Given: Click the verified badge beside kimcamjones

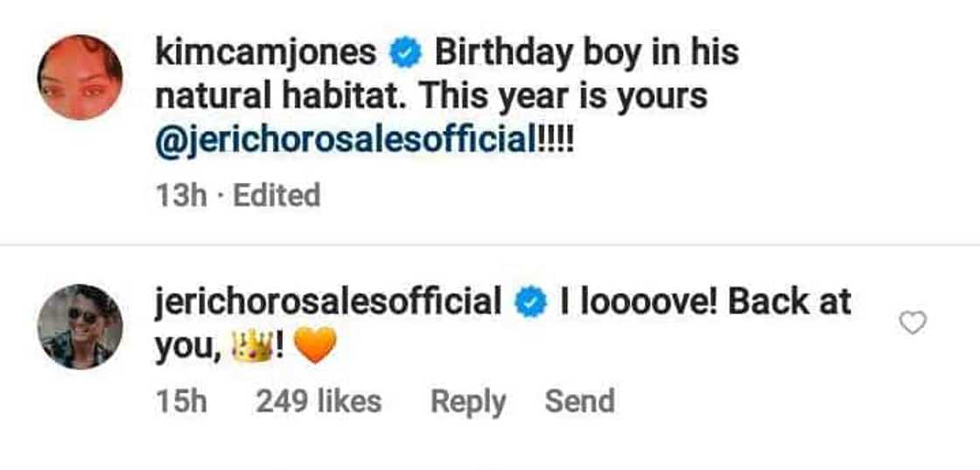Looking at the screenshot, I should (x=403, y=54).
